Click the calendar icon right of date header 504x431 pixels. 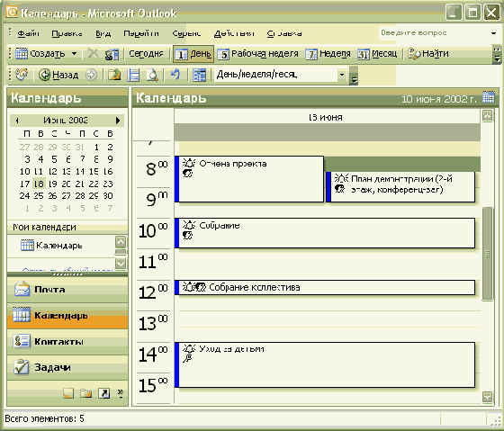click(488, 97)
